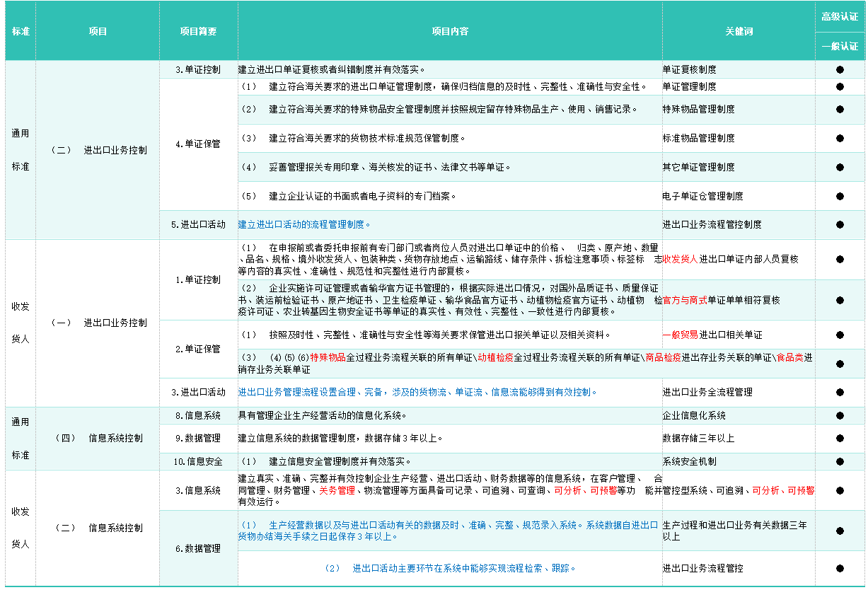Viewport: 868px width, 590px height.
Task: Click the 项目内容 column header
Action: pyautogui.click(x=450, y=32)
